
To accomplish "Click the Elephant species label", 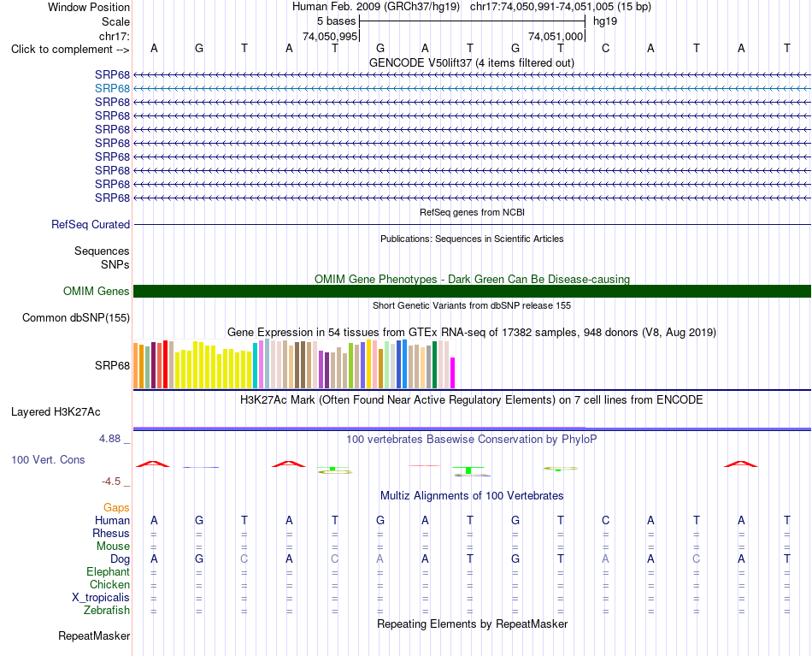I will coord(108,571).
